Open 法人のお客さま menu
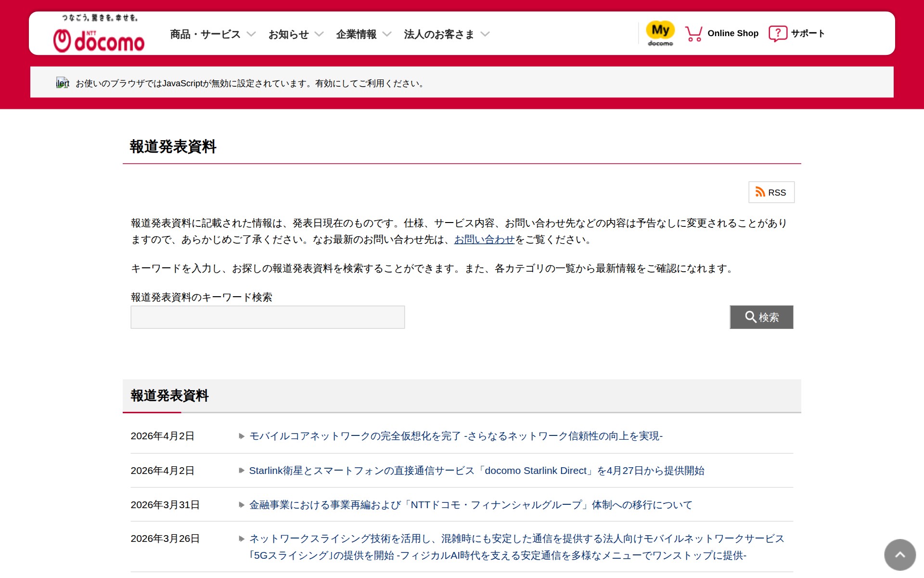This screenshot has height=578, width=924. [x=438, y=34]
